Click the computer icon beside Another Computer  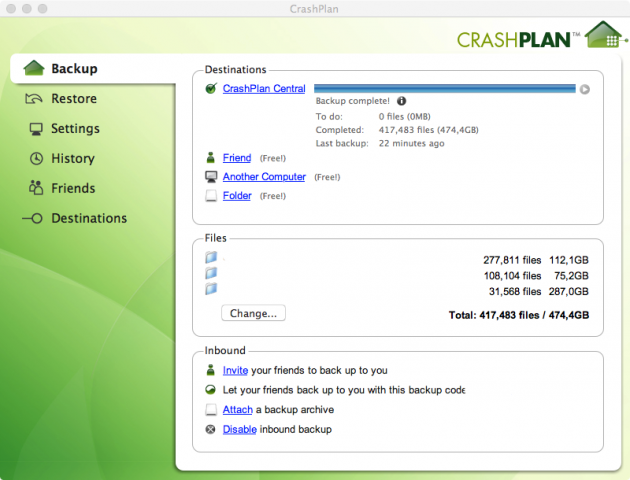[x=211, y=177]
